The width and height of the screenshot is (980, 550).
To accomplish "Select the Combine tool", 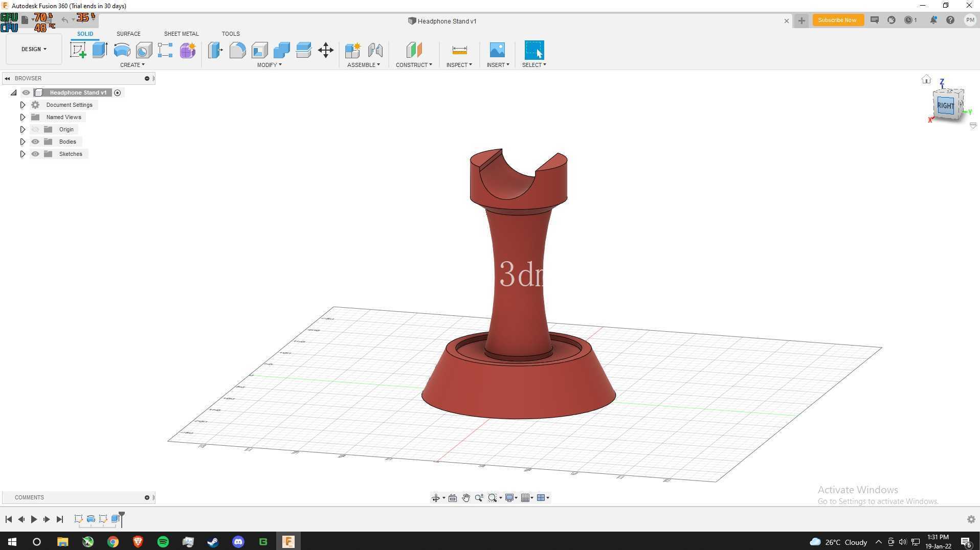I will (282, 50).
